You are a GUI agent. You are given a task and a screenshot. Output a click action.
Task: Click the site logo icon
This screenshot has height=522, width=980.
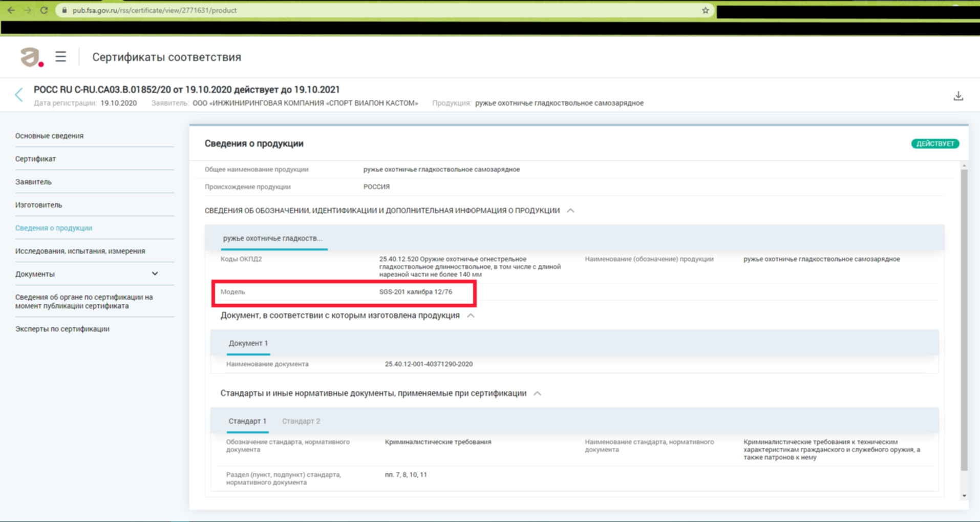point(31,57)
